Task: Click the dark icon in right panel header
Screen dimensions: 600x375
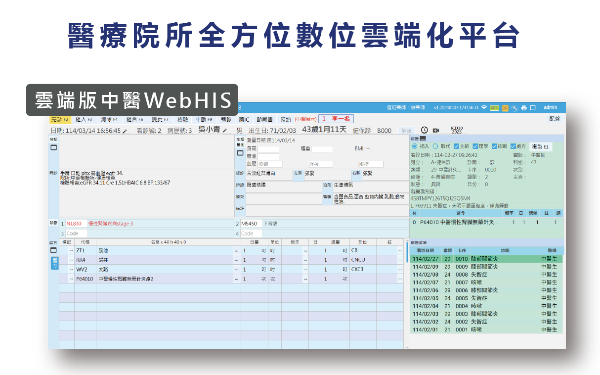Action: (x=423, y=138)
